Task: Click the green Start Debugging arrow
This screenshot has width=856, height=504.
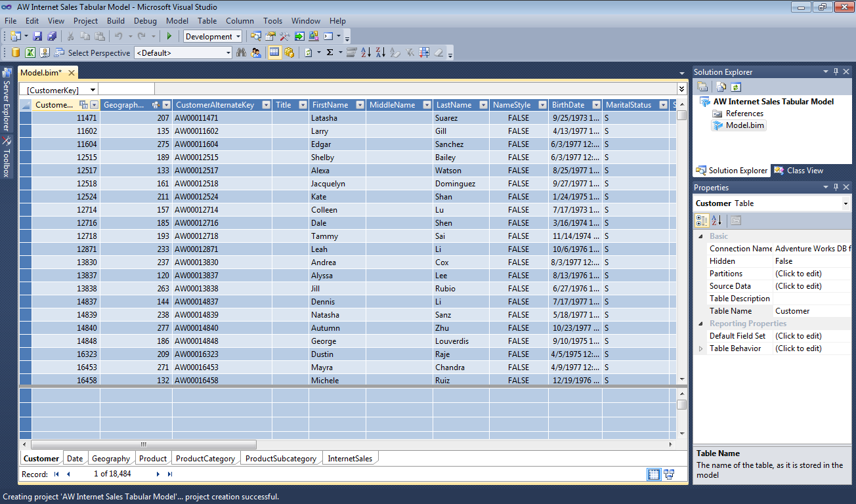Action: click(169, 36)
